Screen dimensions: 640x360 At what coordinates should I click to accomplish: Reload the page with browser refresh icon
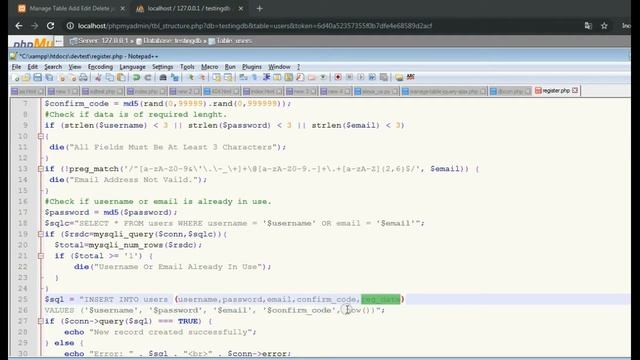tap(50, 26)
